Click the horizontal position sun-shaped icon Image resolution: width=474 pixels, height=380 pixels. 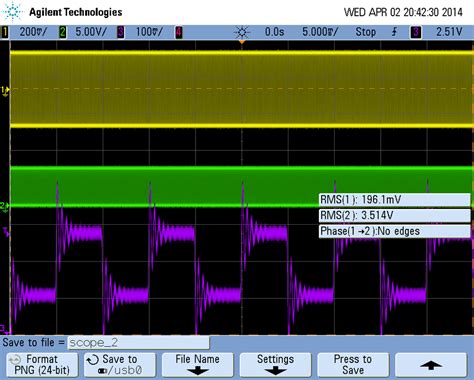click(242, 32)
